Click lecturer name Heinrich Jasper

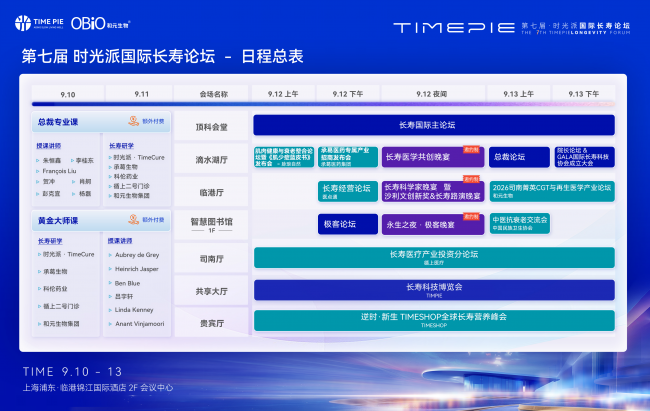(136, 269)
